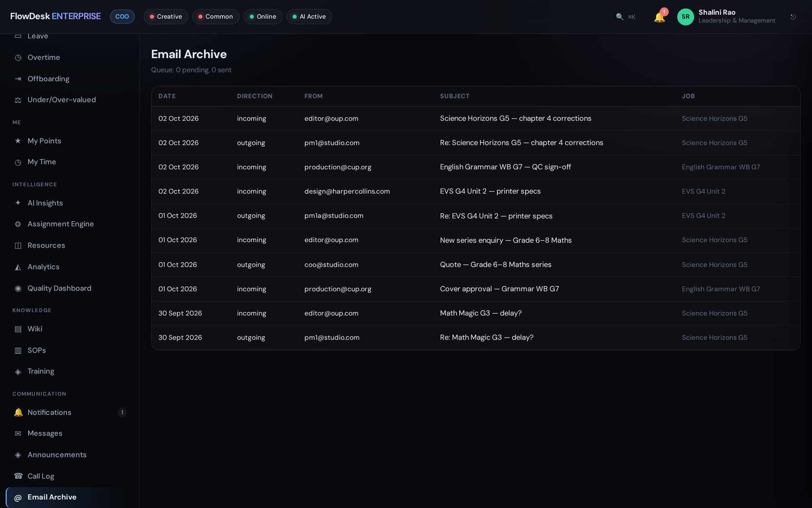Toggle the AI Active status pill
Screen dimensions: 812x508
click(x=309, y=17)
